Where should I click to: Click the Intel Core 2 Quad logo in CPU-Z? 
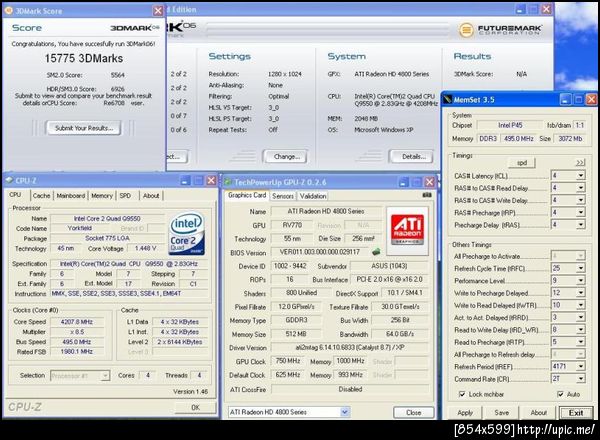point(187,233)
